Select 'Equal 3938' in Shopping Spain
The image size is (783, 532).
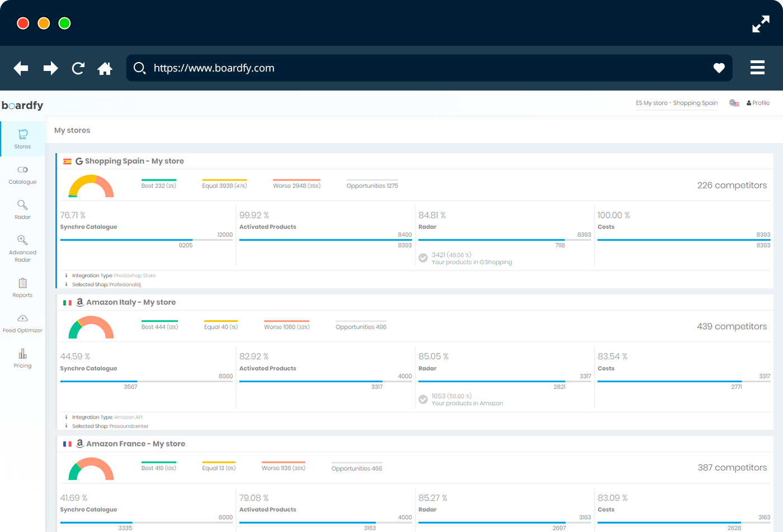point(224,184)
